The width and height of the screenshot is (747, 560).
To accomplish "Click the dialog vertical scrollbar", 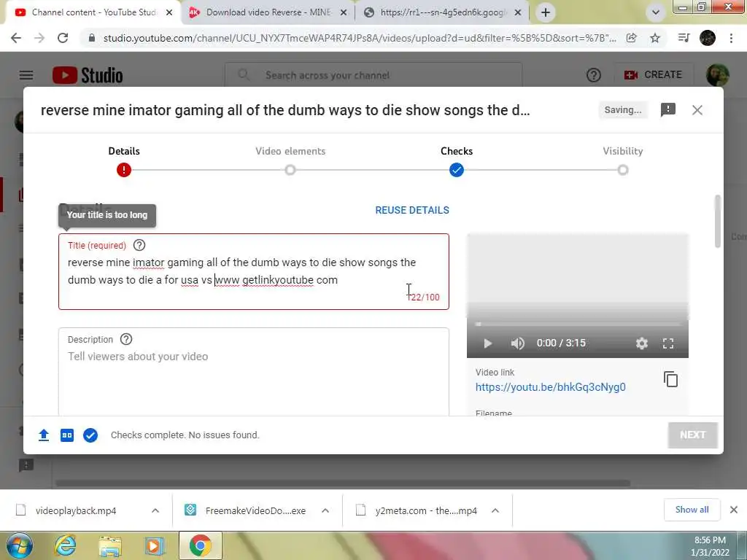I will [x=718, y=222].
